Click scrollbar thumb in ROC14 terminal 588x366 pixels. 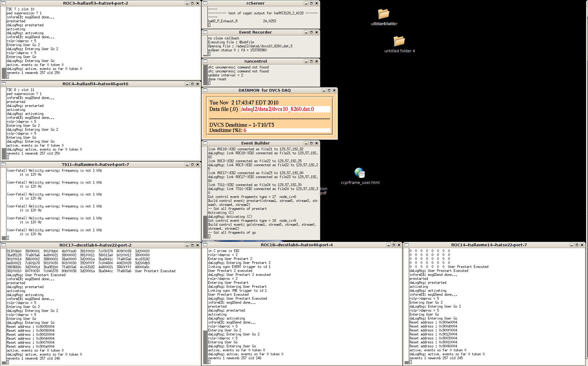pyautogui.click(x=407, y=363)
